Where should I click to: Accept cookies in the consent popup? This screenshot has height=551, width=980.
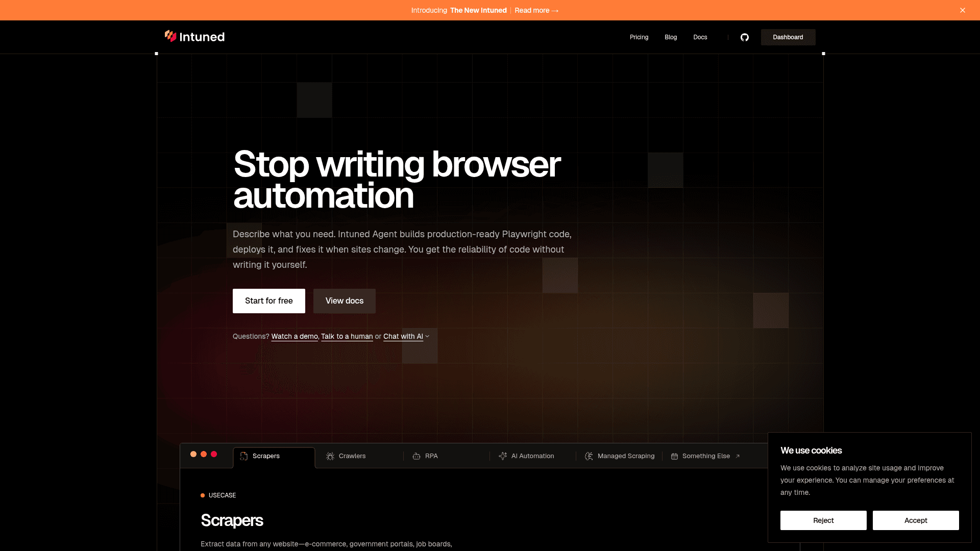click(x=916, y=520)
